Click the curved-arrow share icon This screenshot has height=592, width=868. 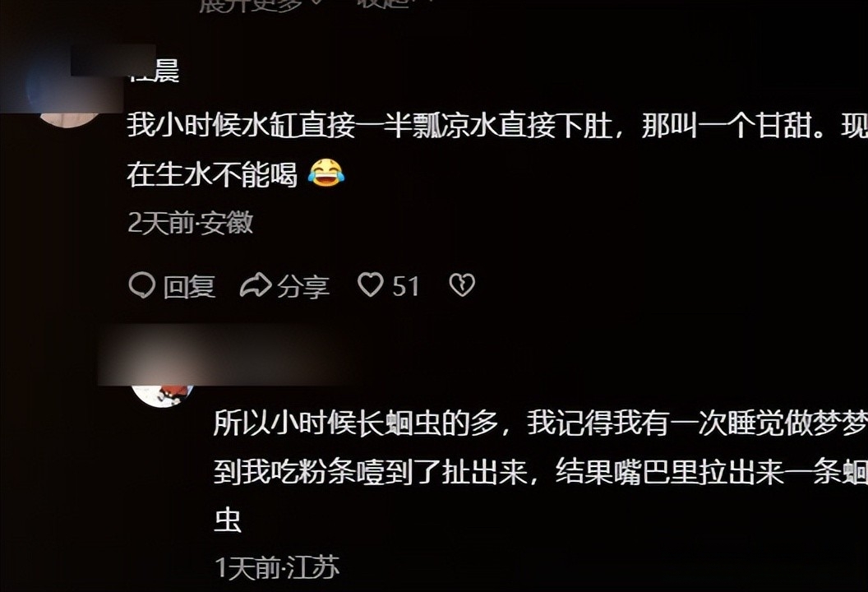click(x=255, y=286)
